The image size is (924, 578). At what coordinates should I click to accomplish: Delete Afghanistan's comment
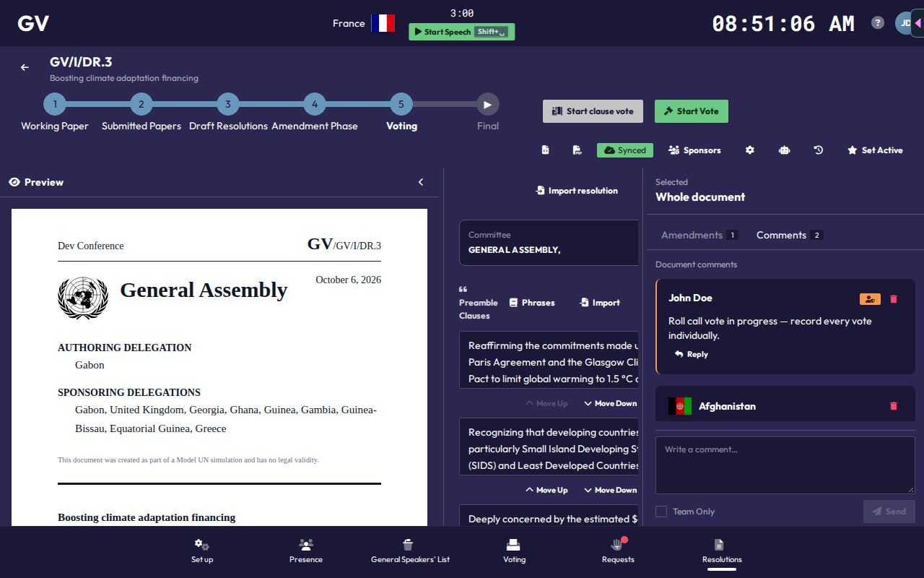(894, 406)
